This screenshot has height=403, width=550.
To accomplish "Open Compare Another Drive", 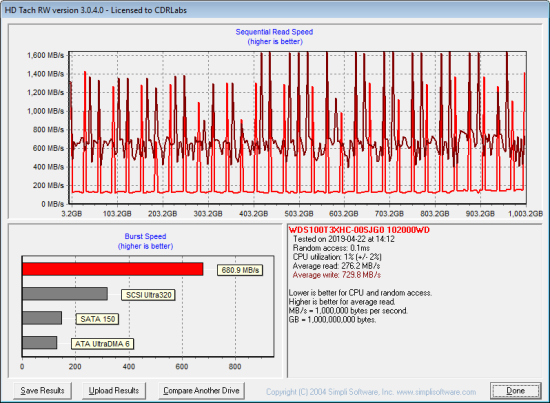I will (201, 391).
